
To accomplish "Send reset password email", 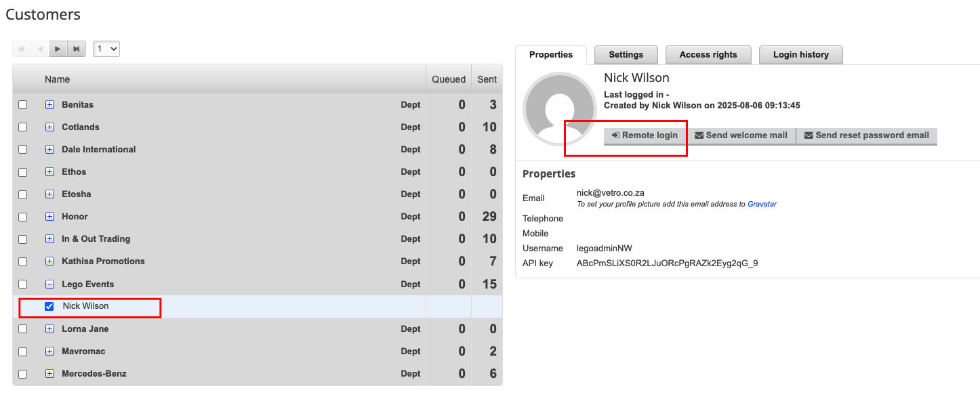I will pyautogui.click(x=866, y=135).
